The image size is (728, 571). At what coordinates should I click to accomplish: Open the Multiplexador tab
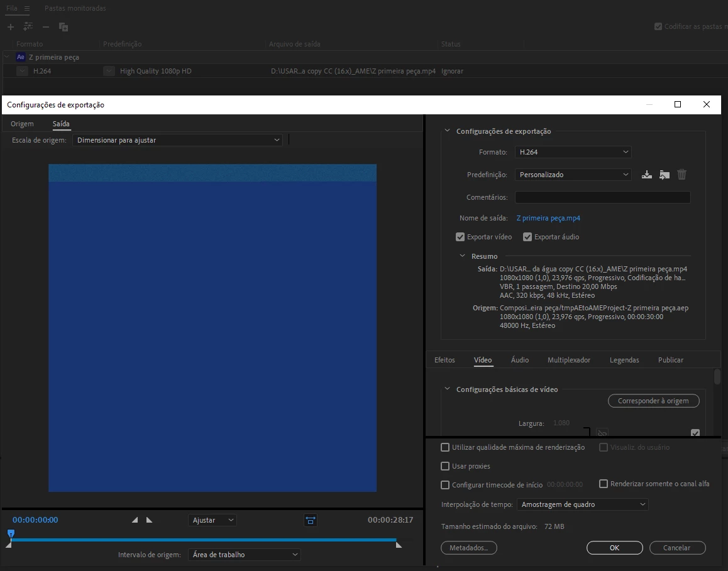(x=569, y=360)
